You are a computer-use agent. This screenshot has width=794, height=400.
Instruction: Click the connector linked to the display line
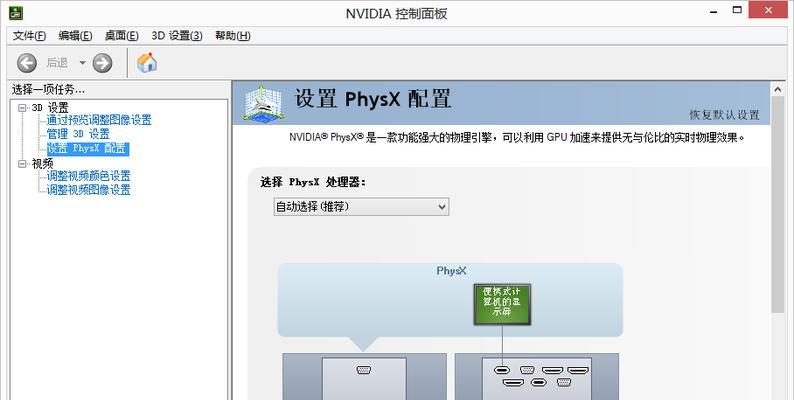(502, 371)
